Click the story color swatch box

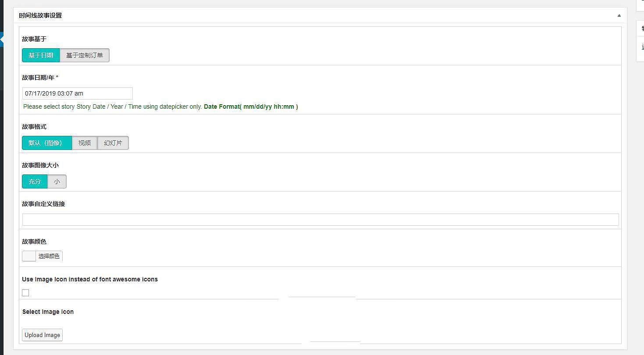tap(29, 256)
